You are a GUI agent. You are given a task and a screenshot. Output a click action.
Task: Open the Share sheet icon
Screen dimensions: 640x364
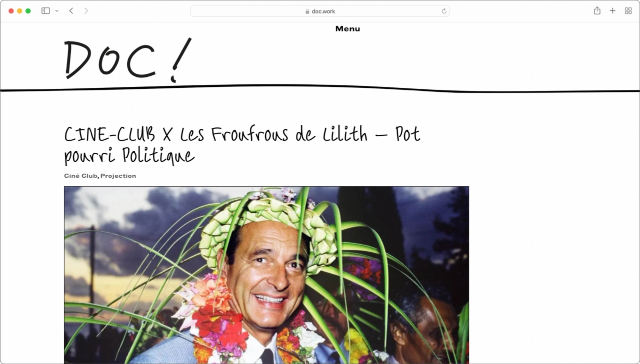[597, 10]
